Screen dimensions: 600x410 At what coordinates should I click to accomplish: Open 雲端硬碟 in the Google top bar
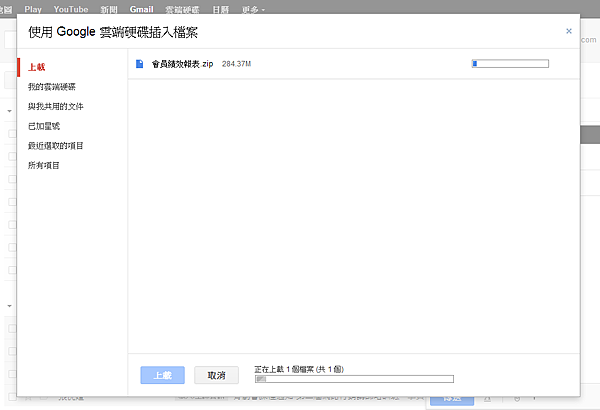[183, 10]
